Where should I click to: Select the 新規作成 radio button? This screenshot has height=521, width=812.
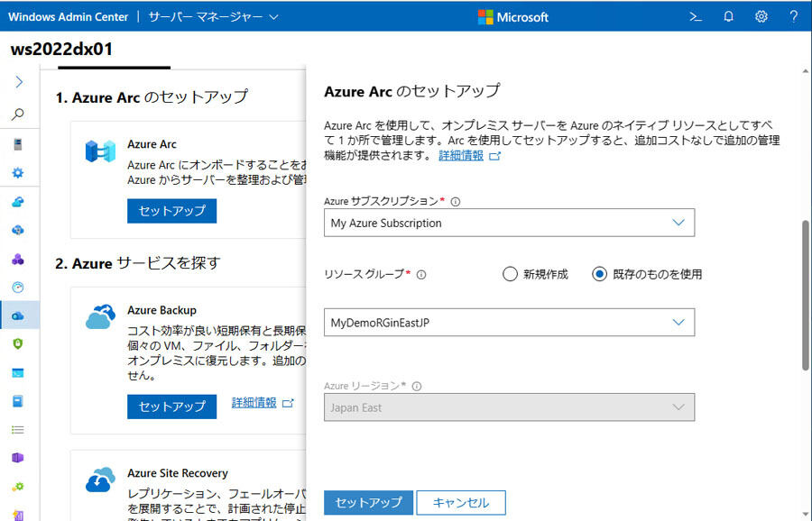[x=510, y=274]
